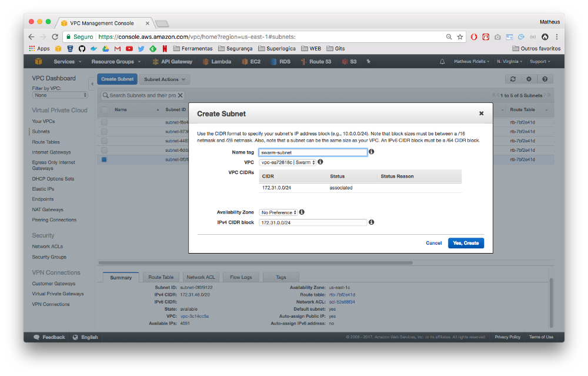The image size is (588, 376).
Task: Click the info icon beside Name tag
Action: [371, 152]
